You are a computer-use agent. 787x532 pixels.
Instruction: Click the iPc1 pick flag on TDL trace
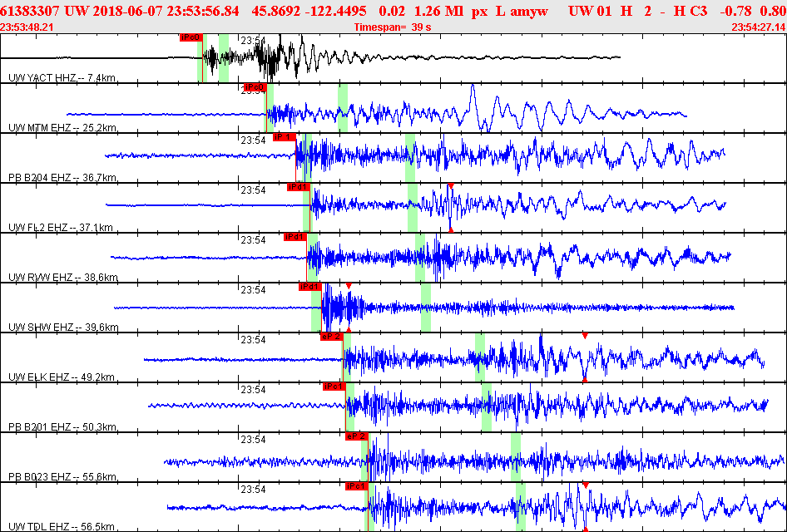coord(357,486)
